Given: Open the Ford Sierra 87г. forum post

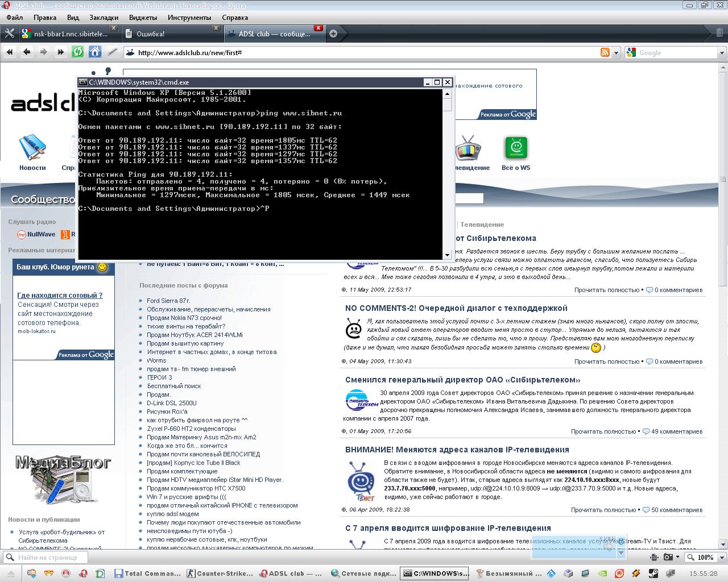Looking at the screenshot, I should click(x=168, y=301).
